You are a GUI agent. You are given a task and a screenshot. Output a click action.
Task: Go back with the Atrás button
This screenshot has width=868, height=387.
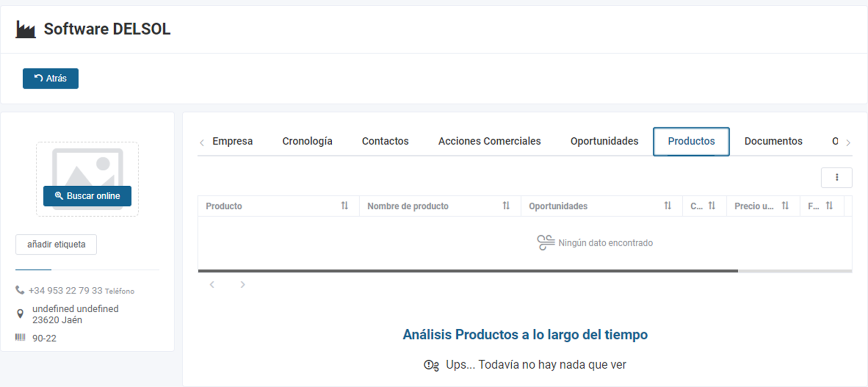(x=51, y=79)
